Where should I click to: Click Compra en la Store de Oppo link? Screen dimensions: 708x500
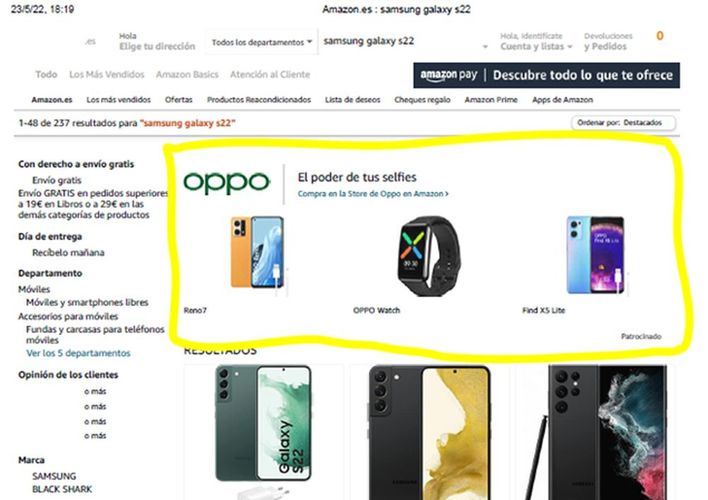click(x=373, y=194)
